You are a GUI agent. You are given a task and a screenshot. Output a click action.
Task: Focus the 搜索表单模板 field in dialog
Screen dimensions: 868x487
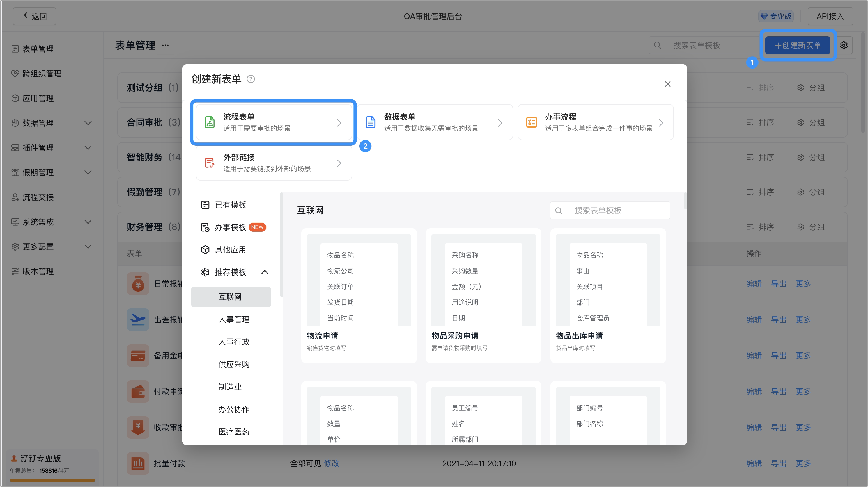610,210
